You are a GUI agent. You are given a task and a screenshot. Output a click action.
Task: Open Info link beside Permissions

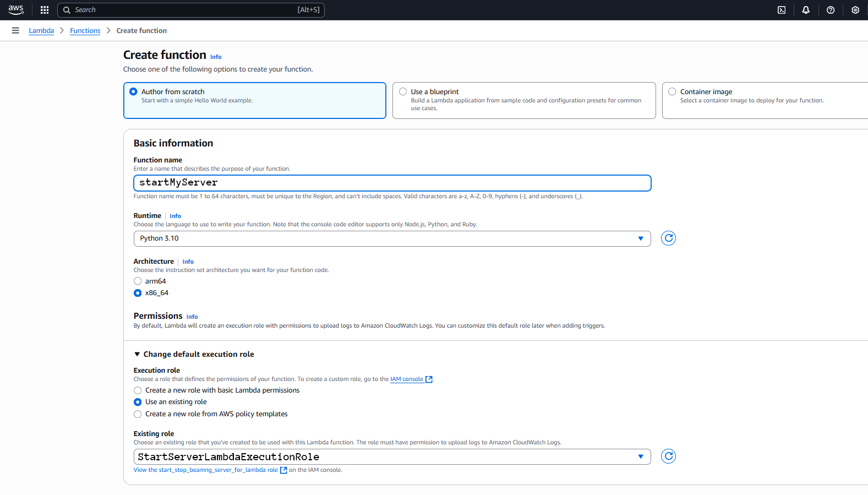click(192, 317)
